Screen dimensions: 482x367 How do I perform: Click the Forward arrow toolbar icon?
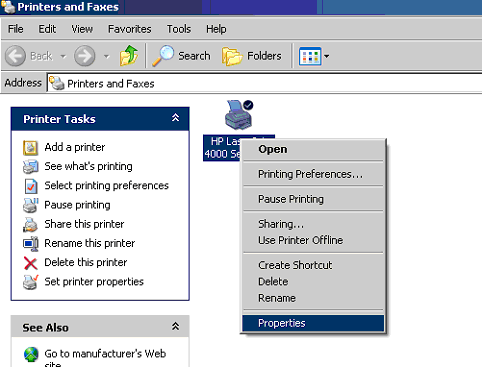point(84,56)
